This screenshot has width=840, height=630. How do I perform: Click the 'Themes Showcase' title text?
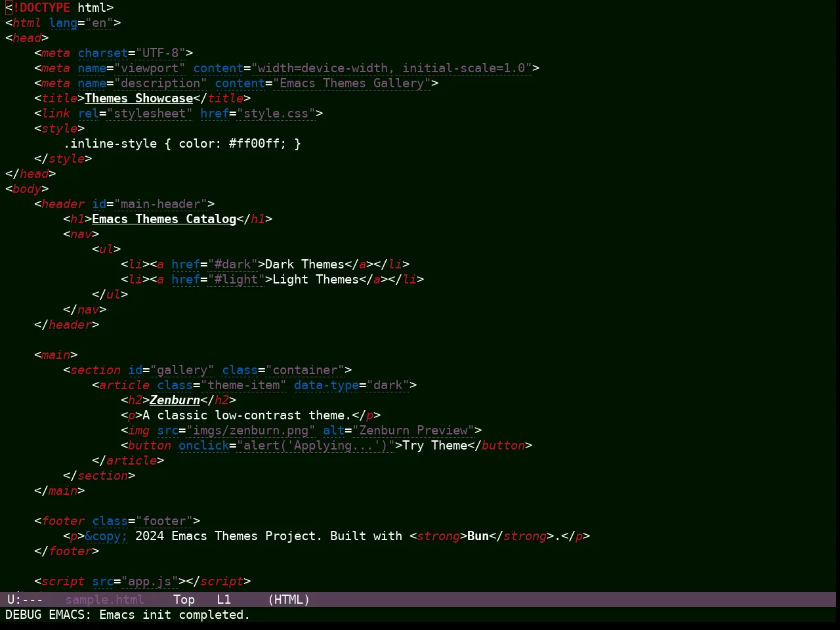pyautogui.click(x=139, y=98)
